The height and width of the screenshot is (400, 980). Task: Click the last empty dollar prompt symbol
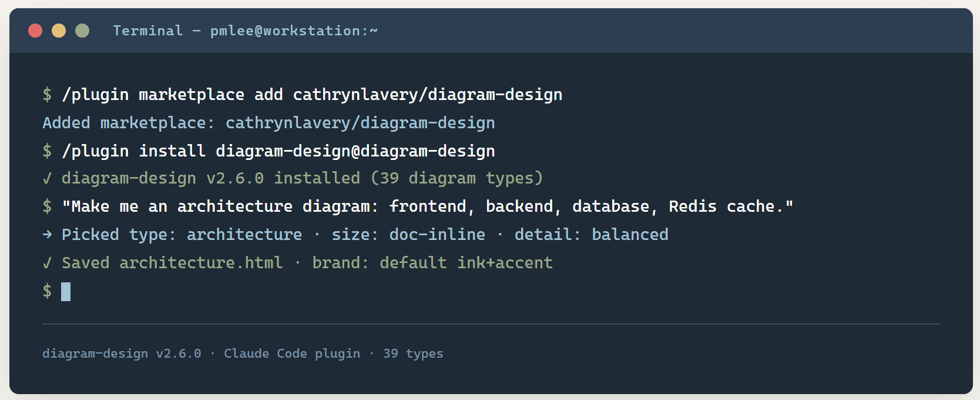pyautogui.click(x=47, y=291)
